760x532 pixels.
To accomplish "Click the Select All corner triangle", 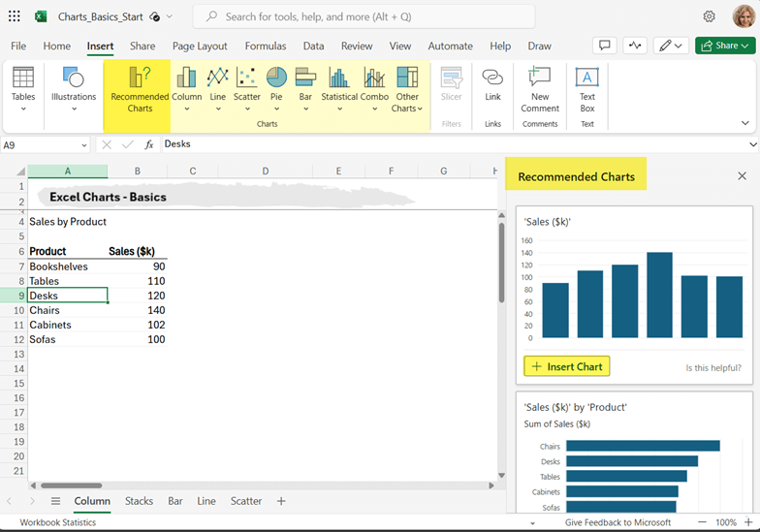I will [21, 172].
